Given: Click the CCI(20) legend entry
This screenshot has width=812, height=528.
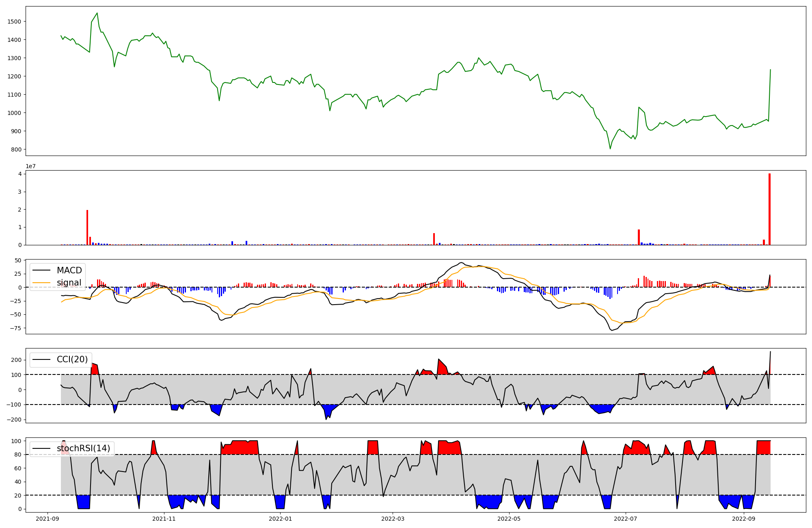Looking at the screenshot, I should [72, 359].
